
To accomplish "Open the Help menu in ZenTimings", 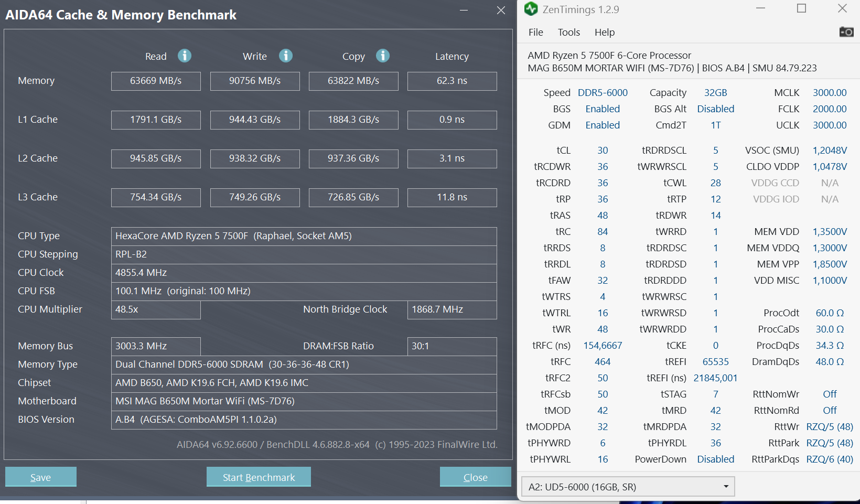I will 605,33.
